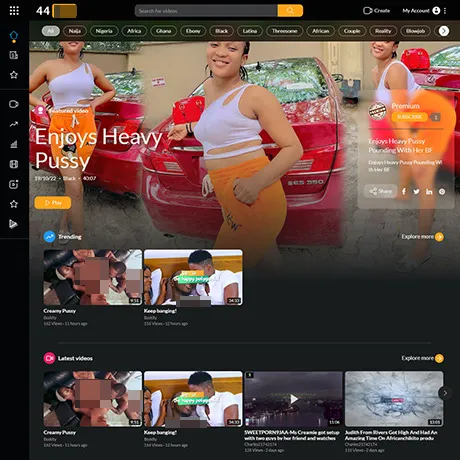Click the Facebook share icon
460x460 pixels.
pos(404,191)
